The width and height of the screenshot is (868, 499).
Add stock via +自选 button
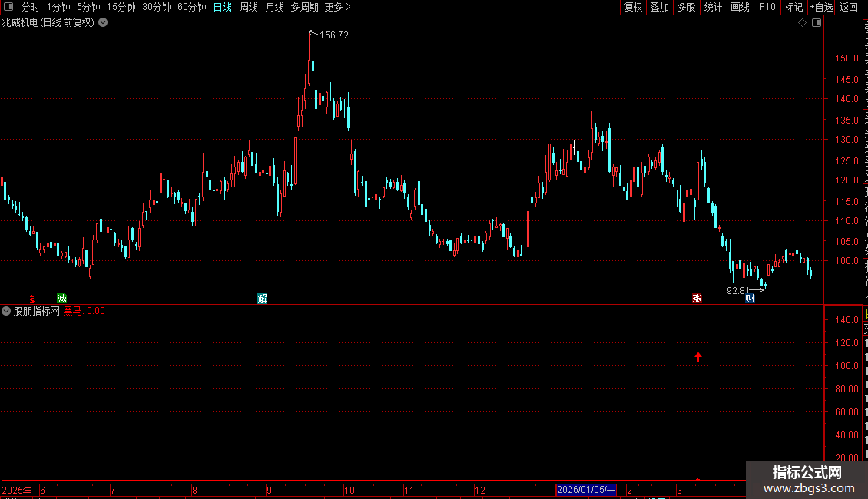821,7
